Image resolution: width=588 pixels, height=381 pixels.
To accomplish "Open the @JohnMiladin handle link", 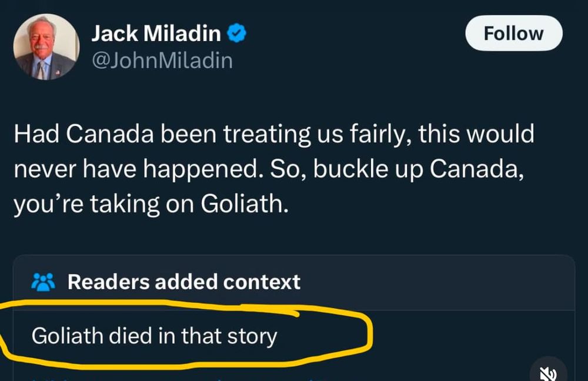I will (x=162, y=60).
